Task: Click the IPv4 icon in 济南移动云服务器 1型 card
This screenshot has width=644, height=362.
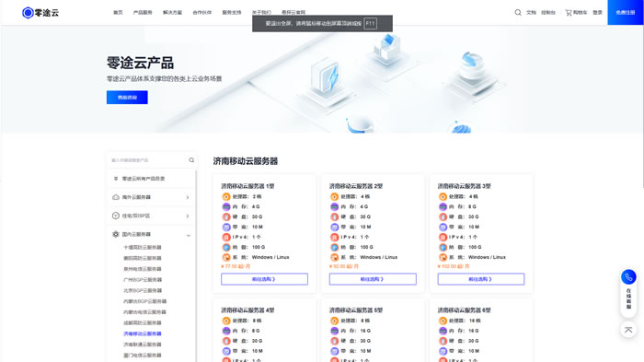Action: [226, 237]
